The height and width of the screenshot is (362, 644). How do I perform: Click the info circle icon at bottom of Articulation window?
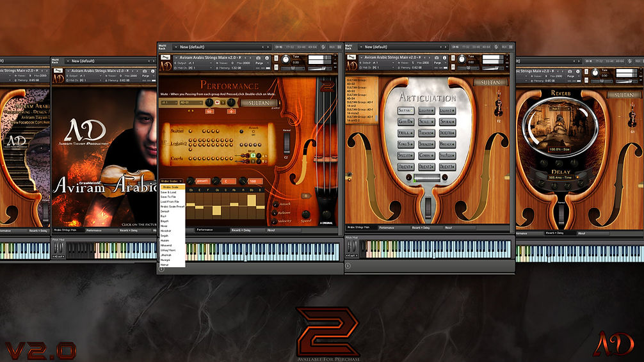coord(348,265)
